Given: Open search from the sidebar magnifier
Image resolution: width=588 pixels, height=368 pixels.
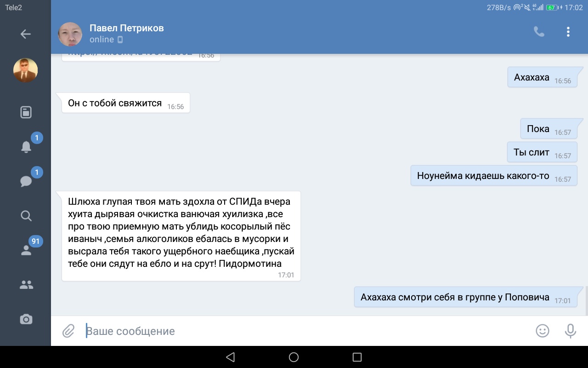Looking at the screenshot, I should click(x=26, y=216).
